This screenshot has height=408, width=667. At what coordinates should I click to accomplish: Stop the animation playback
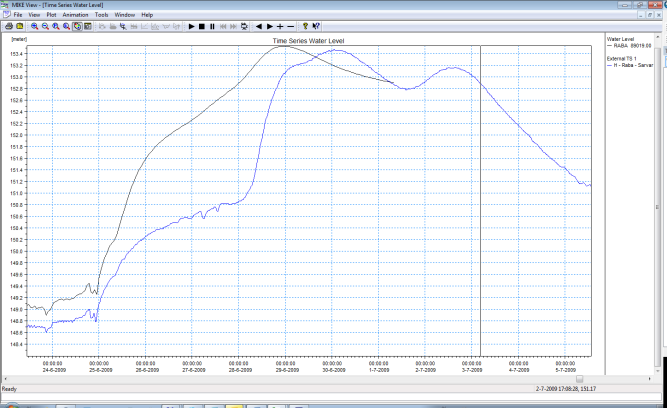point(202,26)
